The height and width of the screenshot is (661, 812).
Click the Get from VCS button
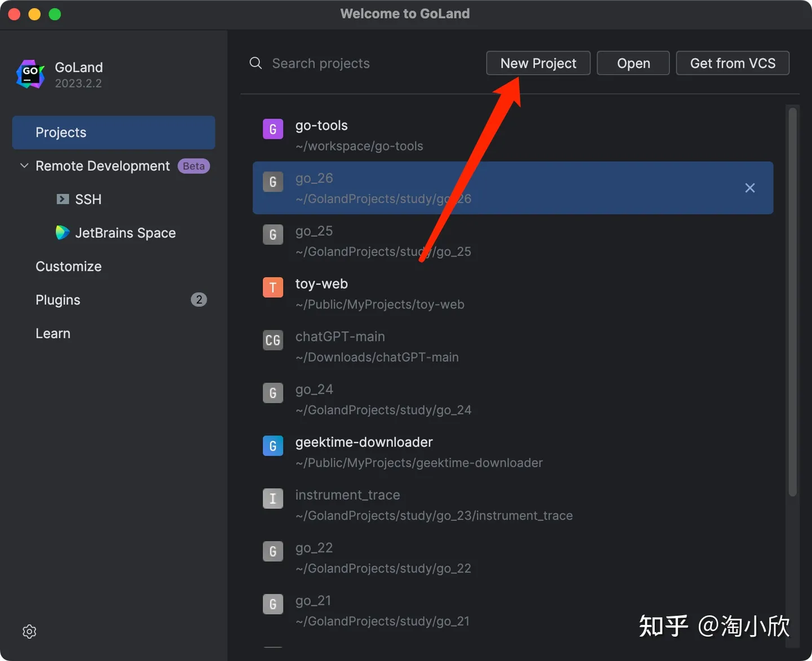tap(732, 63)
